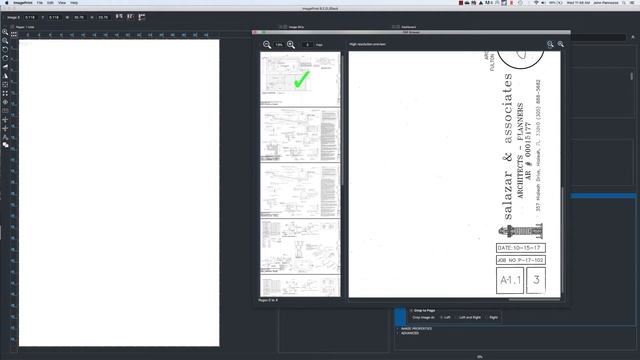The height and width of the screenshot is (360, 640).
Task: Rotate image counterclockwise from left toolbar
Action: click(5, 49)
